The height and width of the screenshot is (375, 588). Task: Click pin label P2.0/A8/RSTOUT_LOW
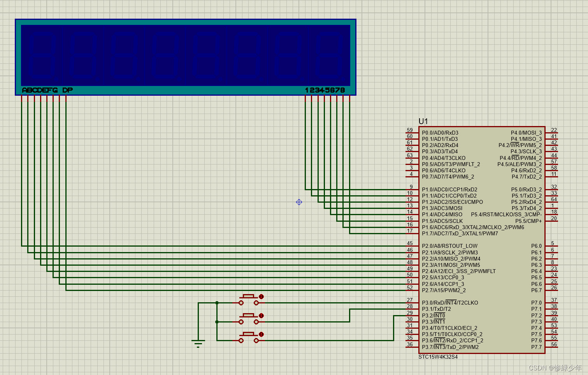click(449, 246)
